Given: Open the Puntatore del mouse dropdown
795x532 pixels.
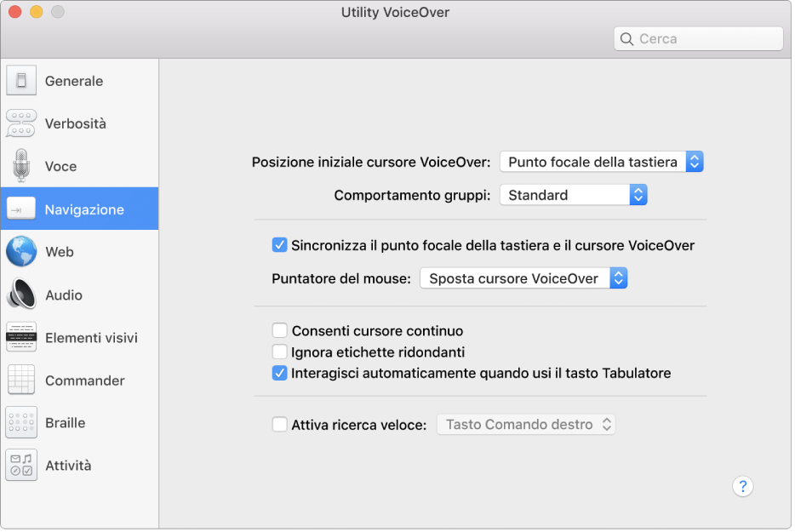Looking at the screenshot, I should pos(523,277).
